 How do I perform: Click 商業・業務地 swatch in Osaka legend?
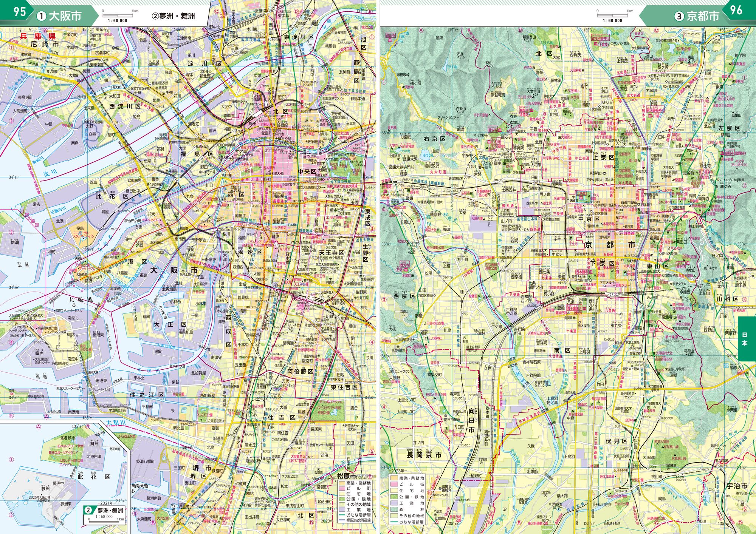coord(342,483)
